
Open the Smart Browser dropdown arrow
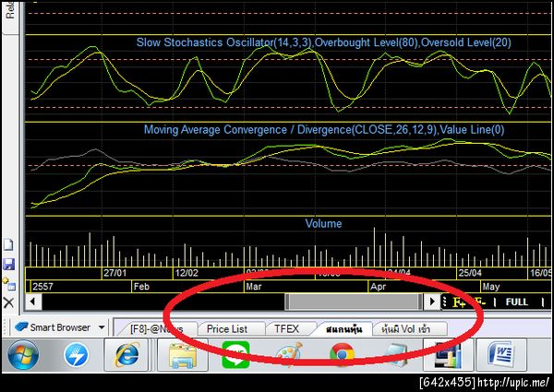coord(102,327)
